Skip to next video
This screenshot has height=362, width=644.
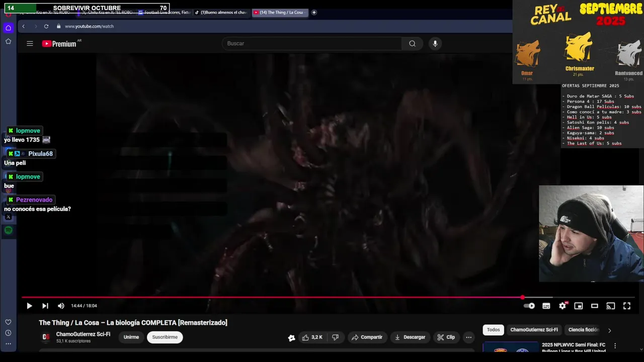pos(45,306)
